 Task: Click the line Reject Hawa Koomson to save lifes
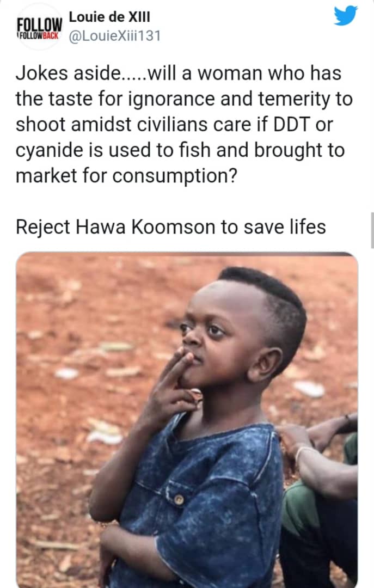pos(171,227)
